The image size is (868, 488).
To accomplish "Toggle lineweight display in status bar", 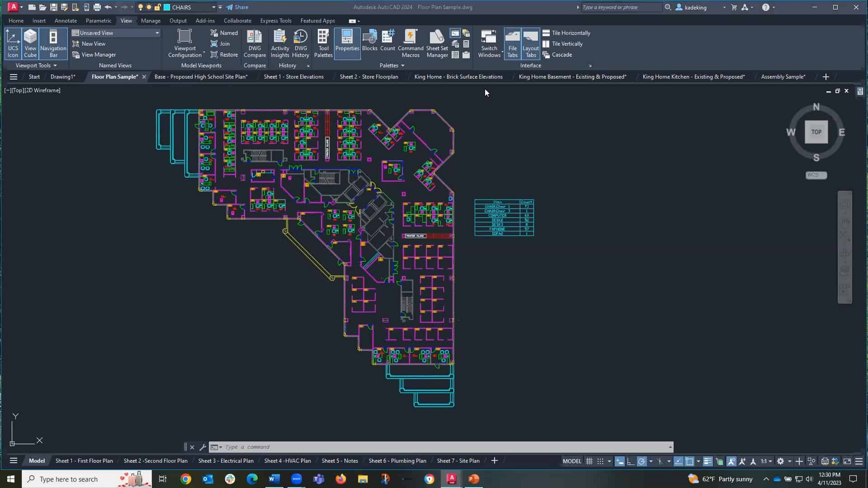I will point(708,461).
